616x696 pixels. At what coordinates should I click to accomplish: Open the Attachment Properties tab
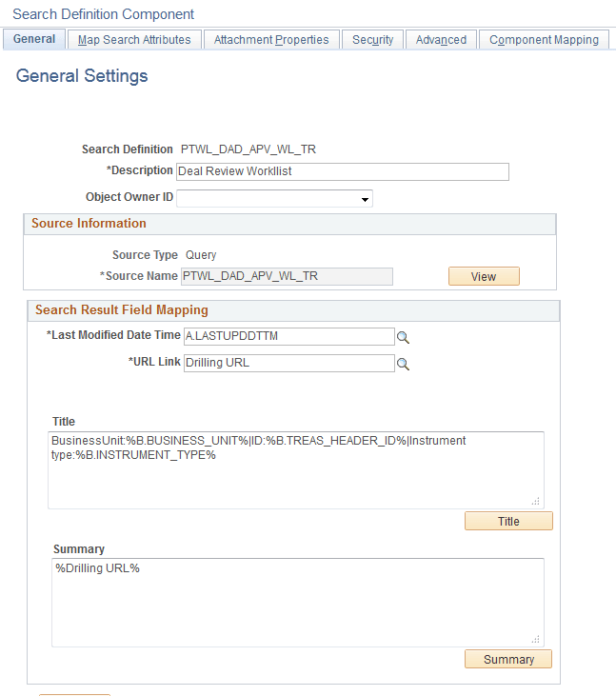[271, 39]
